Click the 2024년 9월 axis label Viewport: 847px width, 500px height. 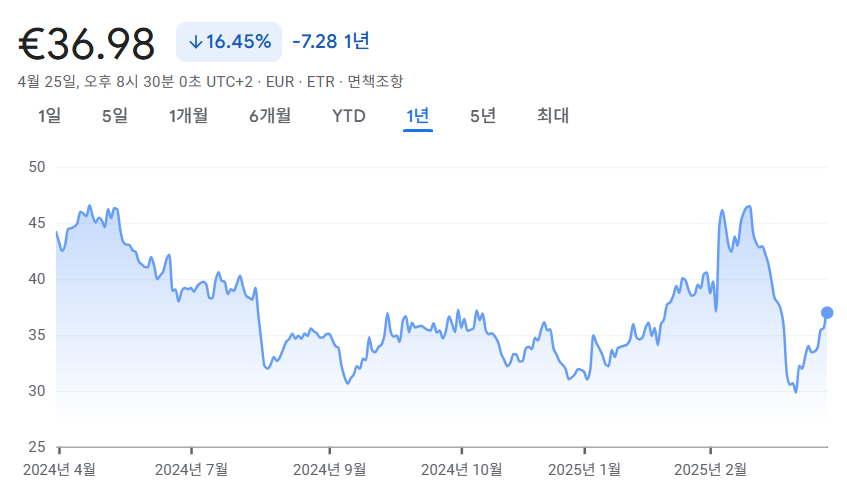coord(330,469)
